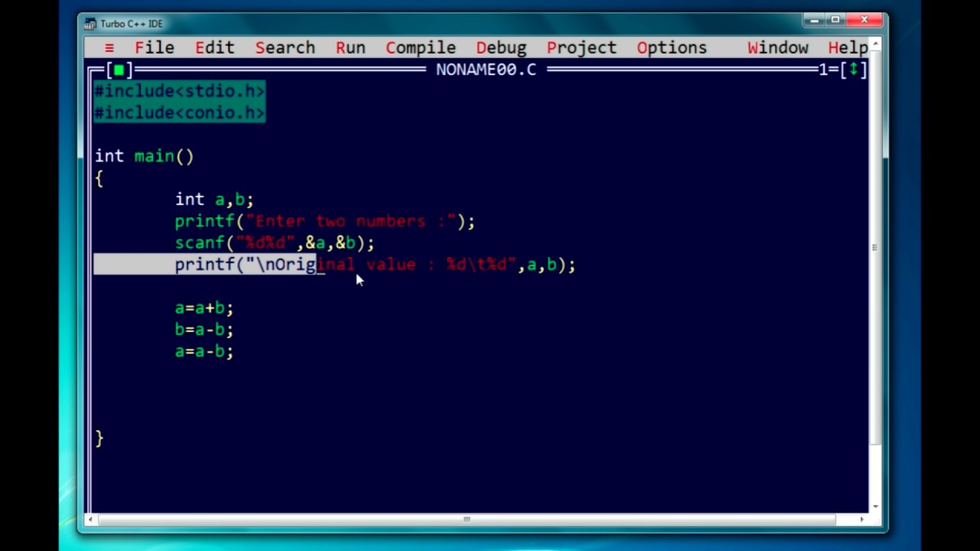Click the printf Enter two numbers line
The width and height of the screenshot is (980, 551).
click(325, 221)
